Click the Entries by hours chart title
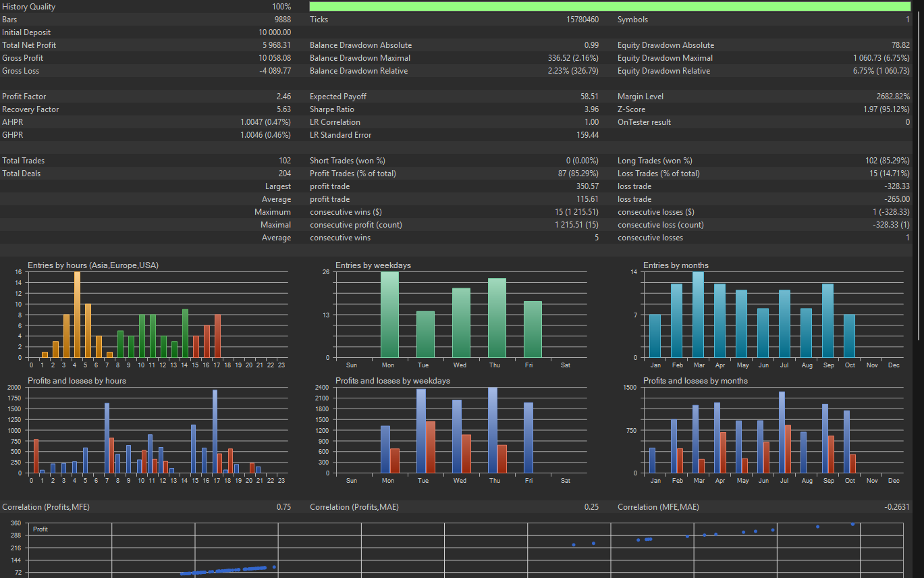Image resolution: width=924 pixels, height=578 pixels. [93, 265]
